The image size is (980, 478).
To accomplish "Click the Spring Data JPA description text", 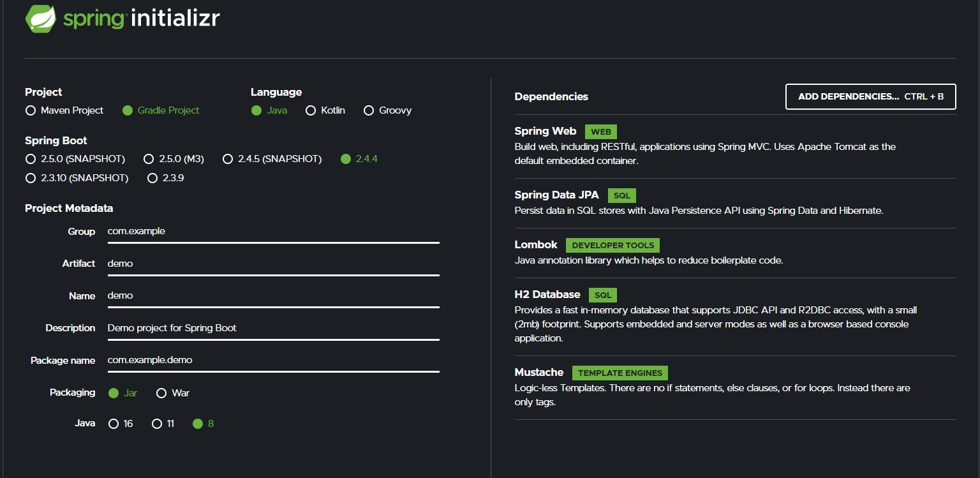I will 699,211.
